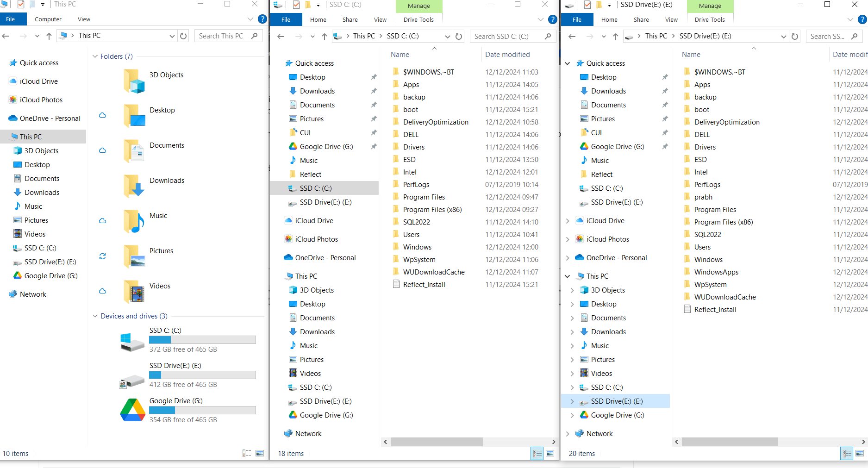This screenshot has height=468, width=868.
Task: Open 3D Objects folder tile in This PC
Action: tap(154, 80)
